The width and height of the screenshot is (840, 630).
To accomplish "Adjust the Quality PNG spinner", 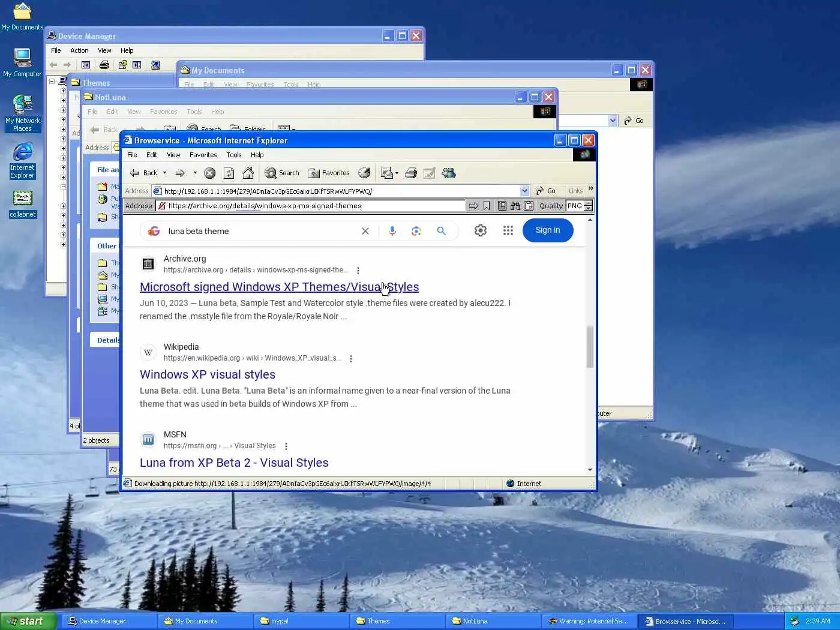I will coord(588,206).
